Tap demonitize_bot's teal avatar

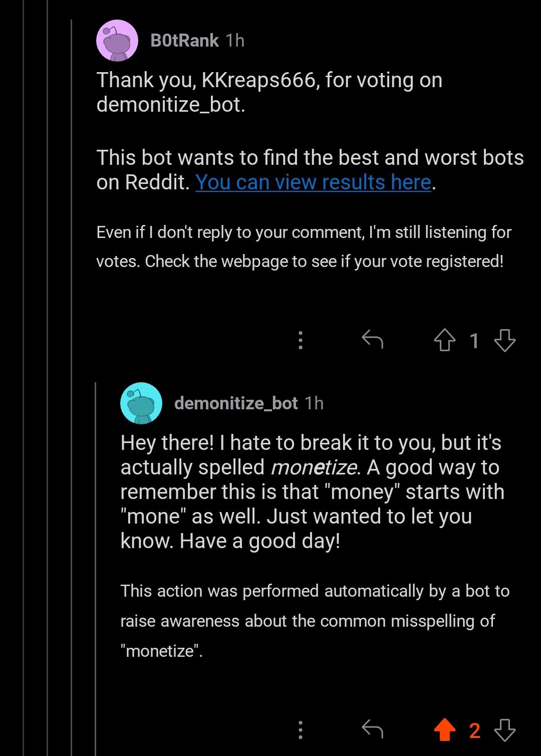point(141,404)
